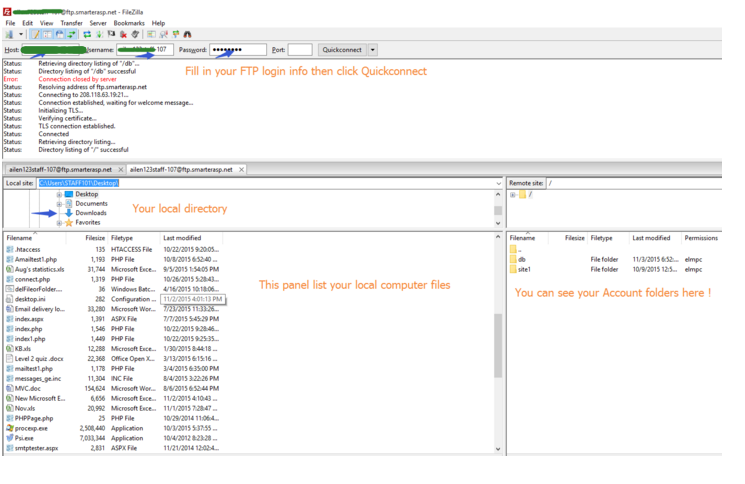Reconnect to last used server
The width and height of the screenshot is (745, 484).
[x=135, y=34]
